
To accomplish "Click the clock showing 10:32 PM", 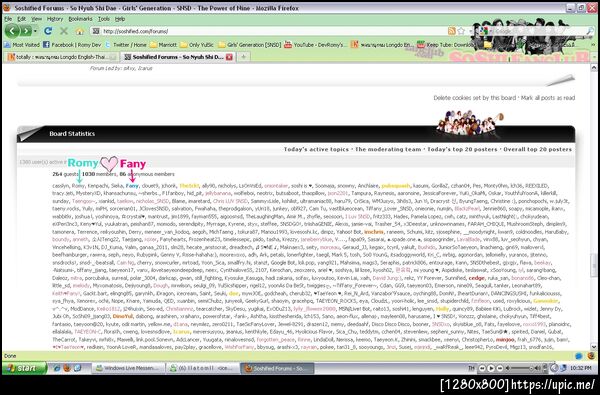I will pyautogui.click(x=580, y=368).
